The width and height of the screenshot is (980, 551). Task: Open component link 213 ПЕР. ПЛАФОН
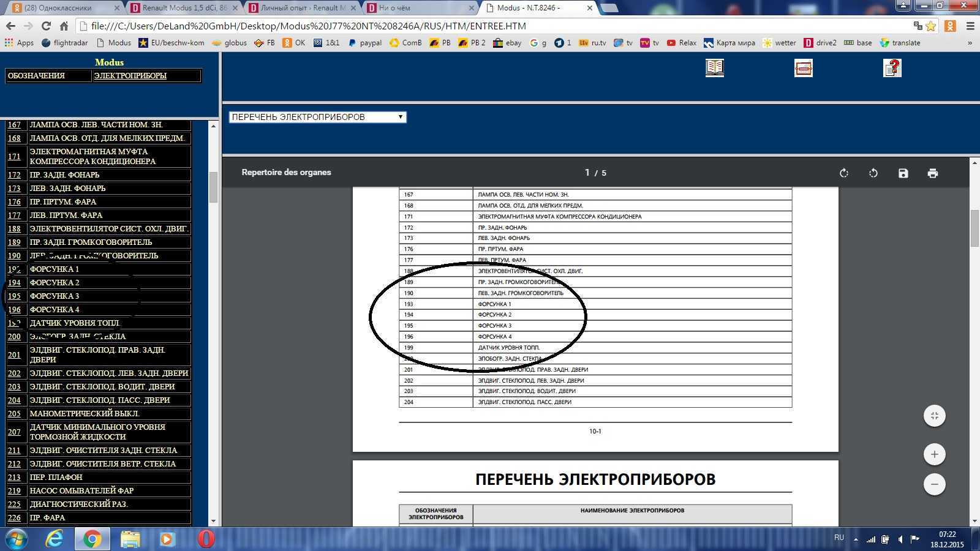[14, 478]
